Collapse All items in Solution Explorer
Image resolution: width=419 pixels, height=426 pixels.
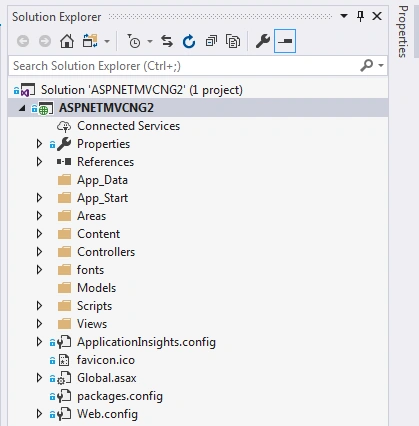211,41
